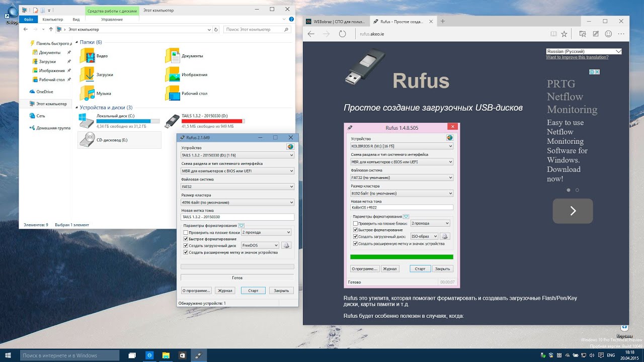This screenshot has height=362, width=644.
Task: Click the ad next arrow button
Action: click(573, 211)
